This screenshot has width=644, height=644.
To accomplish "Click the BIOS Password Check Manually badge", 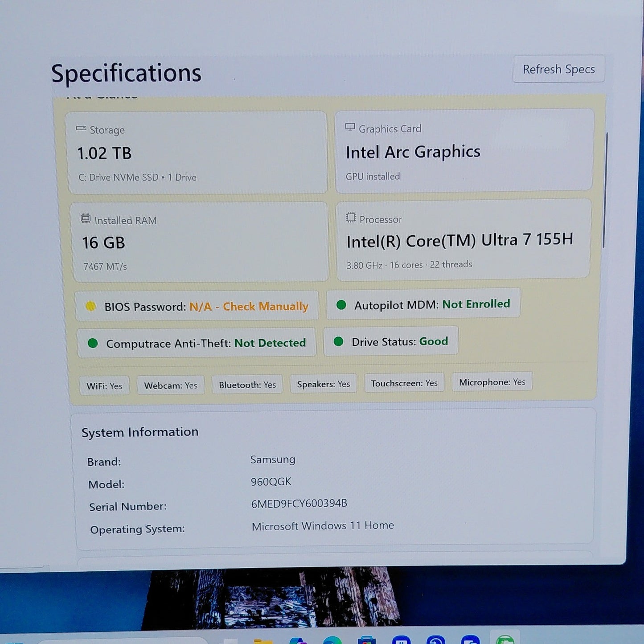I will 197,306.
